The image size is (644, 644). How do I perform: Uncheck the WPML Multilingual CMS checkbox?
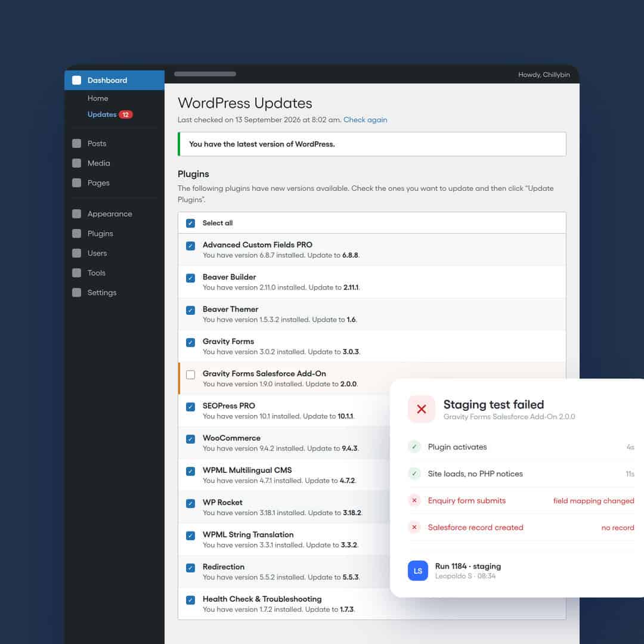(x=190, y=471)
